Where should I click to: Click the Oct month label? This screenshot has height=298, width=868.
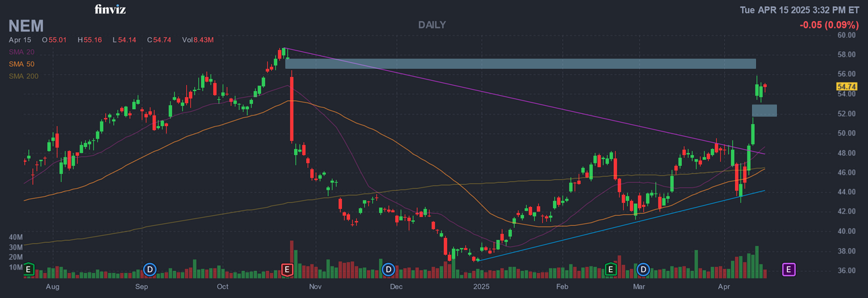tap(223, 287)
